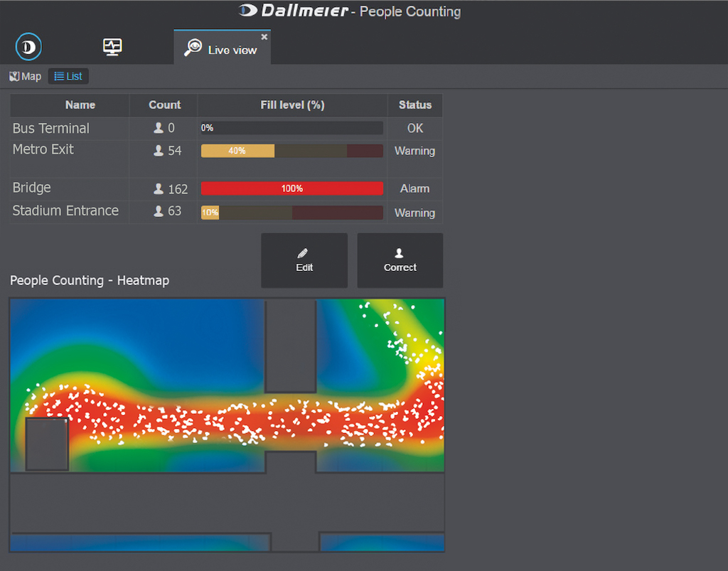This screenshot has height=571, width=728.
Task: Close the Live view tab
Action: 264,37
